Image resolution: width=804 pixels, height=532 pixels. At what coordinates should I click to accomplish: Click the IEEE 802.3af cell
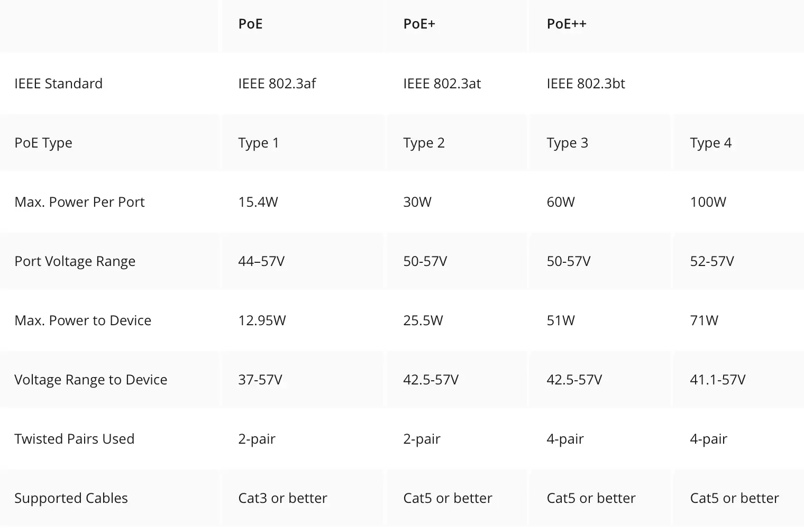[277, 84]
